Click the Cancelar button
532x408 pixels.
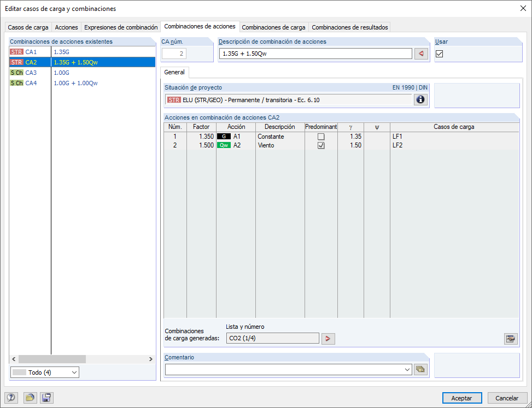click(x=507, y=398)
